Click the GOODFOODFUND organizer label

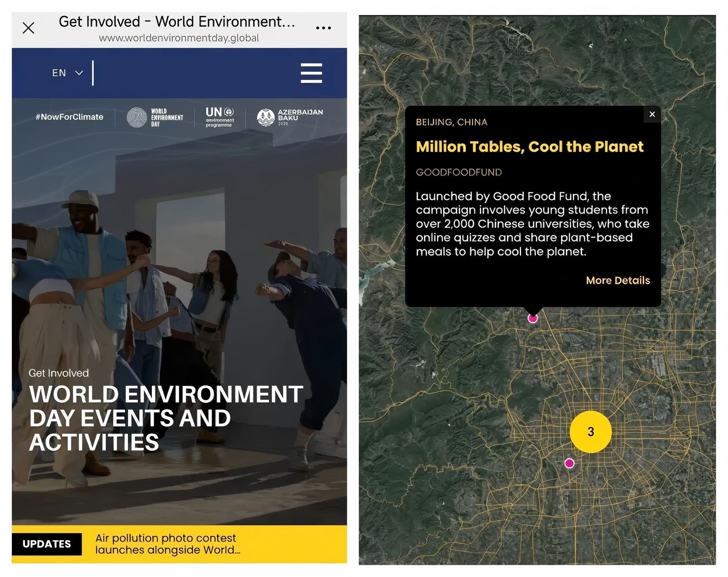click(459, 172)
